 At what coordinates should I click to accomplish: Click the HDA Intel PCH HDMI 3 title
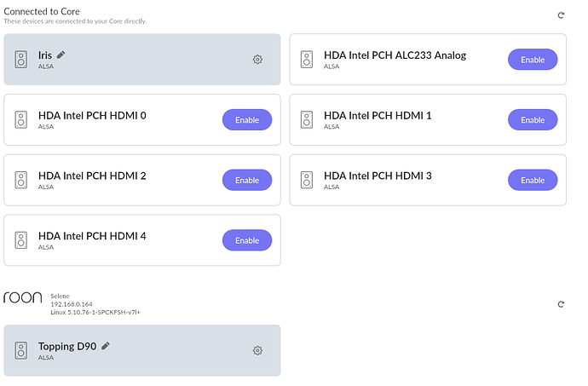[378, 176]
